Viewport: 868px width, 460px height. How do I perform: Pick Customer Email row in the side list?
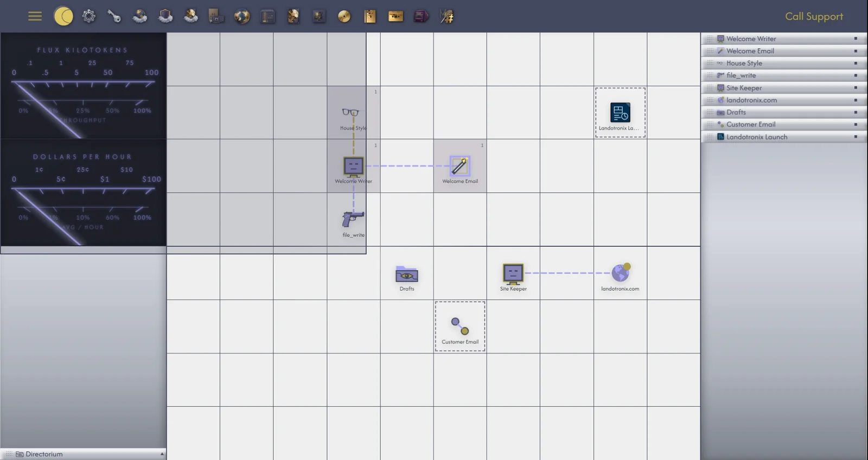[x=783, y=124]
